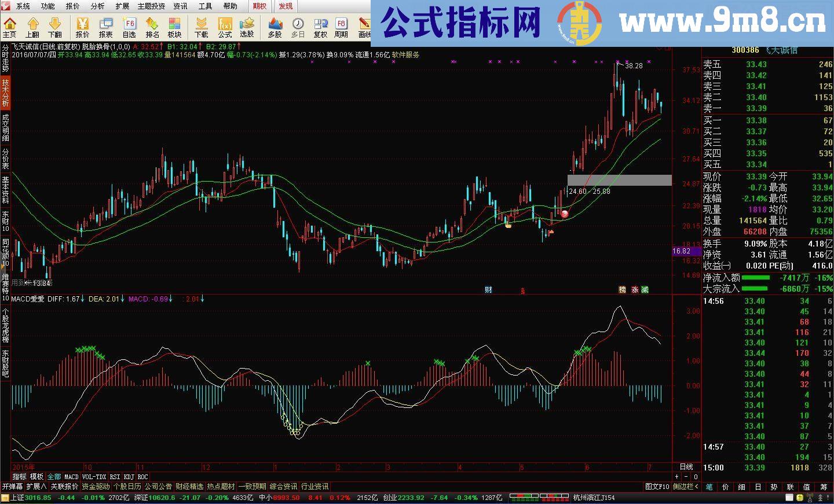Viewport: 834px width, 504px height.
Task: Open the 日线 period selector
Action: (x=686, y=466)
